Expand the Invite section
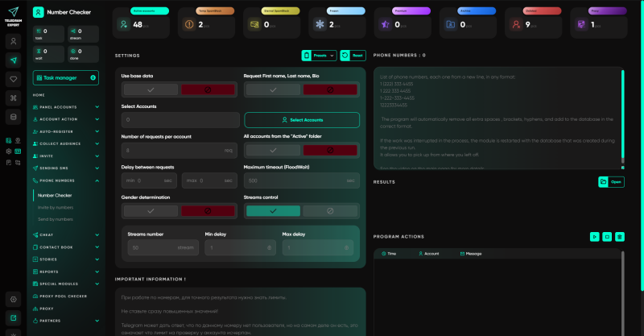The width and height of the screenshot is (644, 336). tap(66, 156)
